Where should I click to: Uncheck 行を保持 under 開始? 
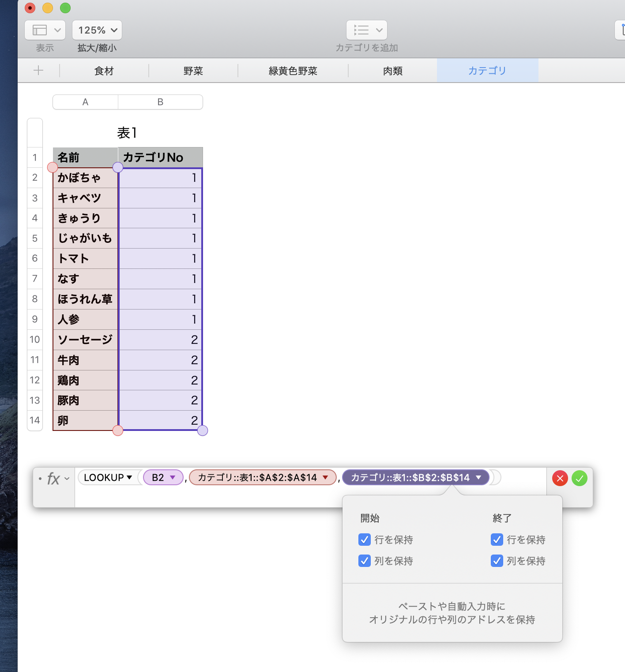pyautogui.click(x=365, y=540)
